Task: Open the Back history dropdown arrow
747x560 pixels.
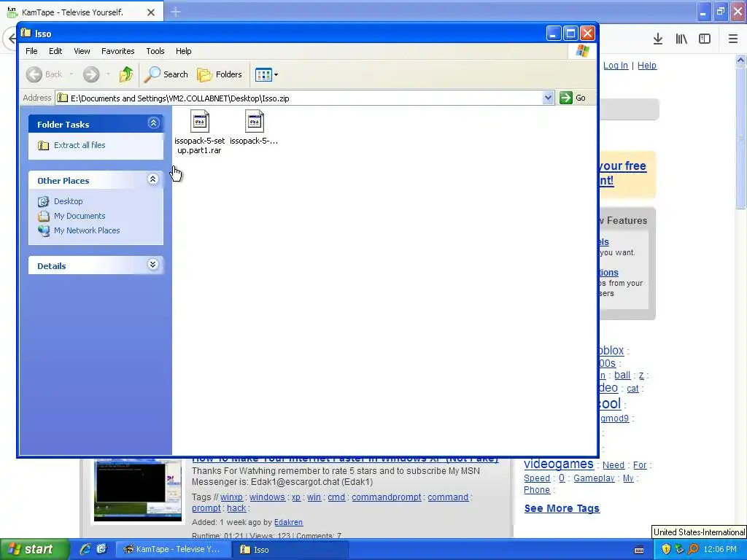Action: tap(71, 74)
